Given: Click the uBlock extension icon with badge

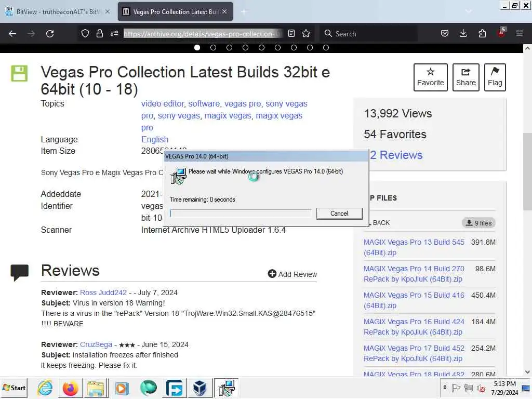Looking at the screenshot, I should (501, 33).
